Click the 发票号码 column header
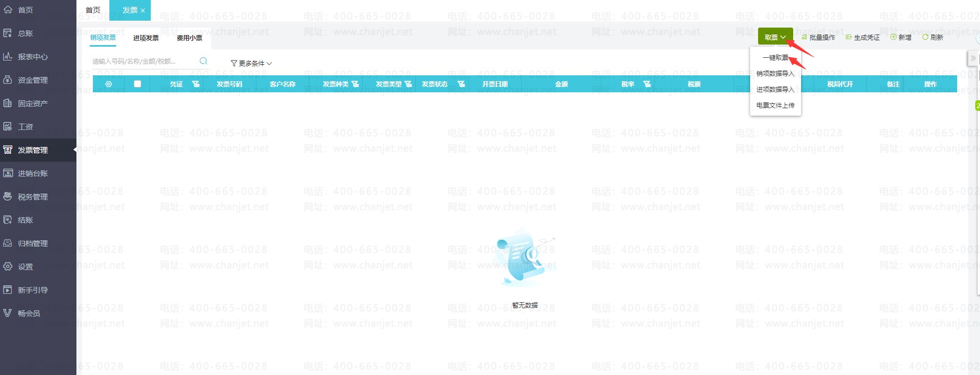 [229, 84]
